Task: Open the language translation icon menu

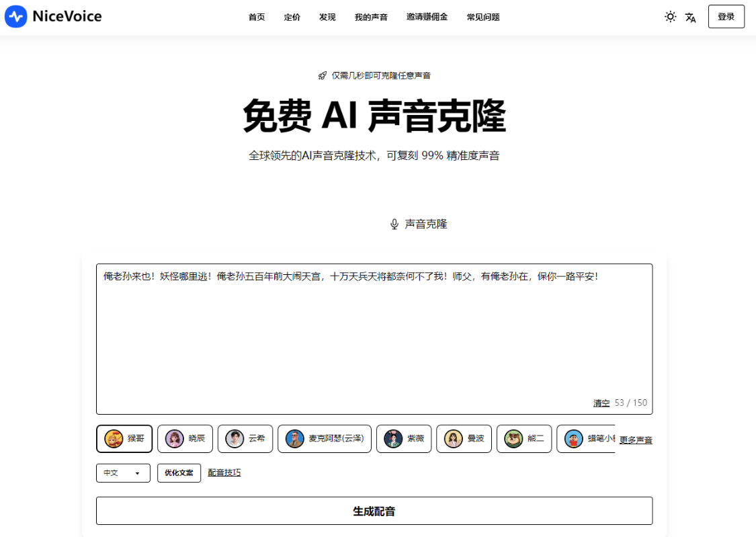Action: (x=690, y=17)
